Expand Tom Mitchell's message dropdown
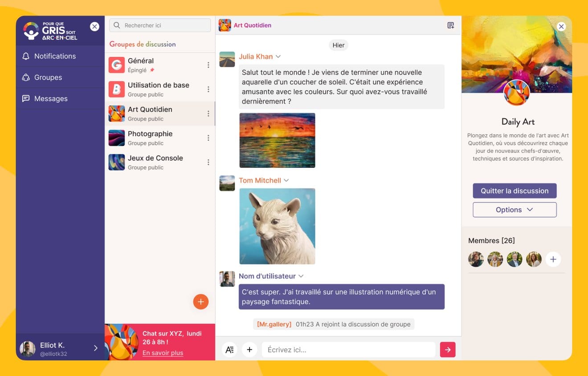Image resolution: width=588 pixels, height=376 pixels. pyautogui.click(x=286, y=180)
